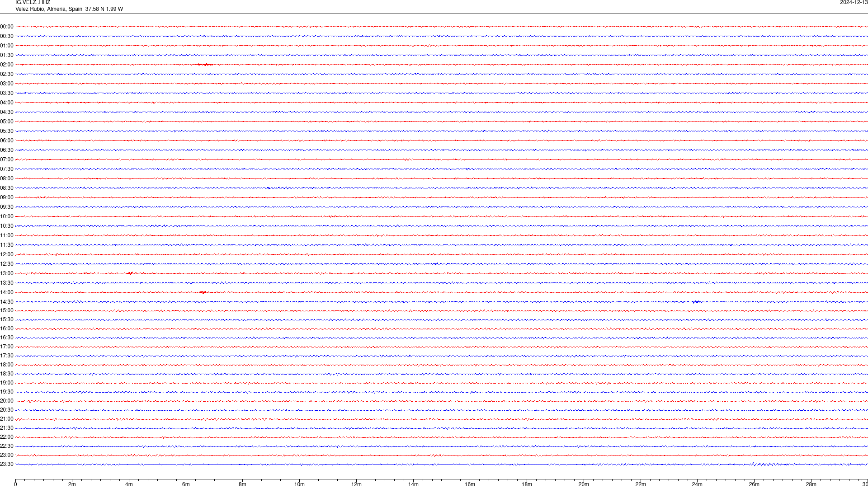Click the 18m tick on the time axis
Image resolution: width=868 pixels, height=488 pixels.
tap(527, 484)
